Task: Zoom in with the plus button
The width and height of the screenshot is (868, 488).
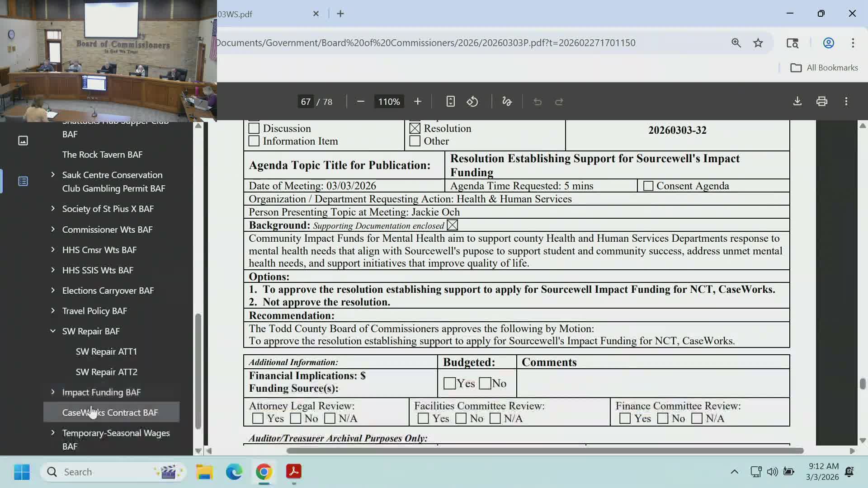Action: 417,102
